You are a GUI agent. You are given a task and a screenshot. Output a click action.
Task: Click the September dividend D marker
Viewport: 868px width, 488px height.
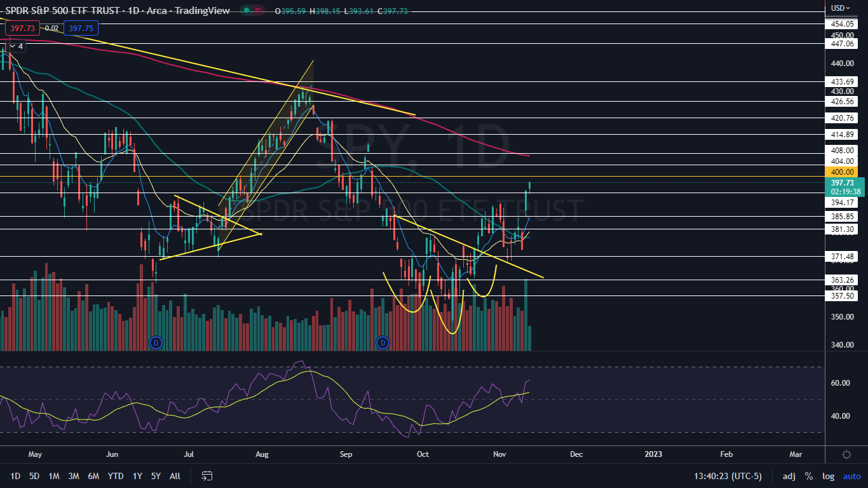click(x=383, y=343)
